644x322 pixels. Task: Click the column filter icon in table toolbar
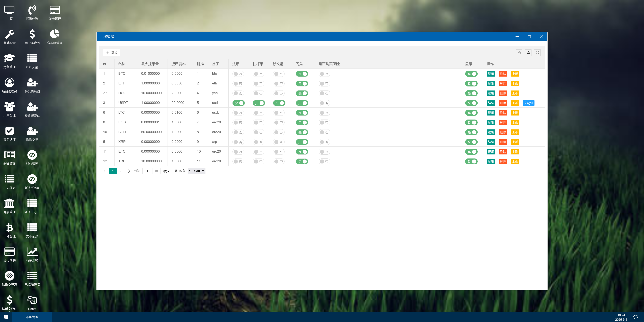click(519, 53)
